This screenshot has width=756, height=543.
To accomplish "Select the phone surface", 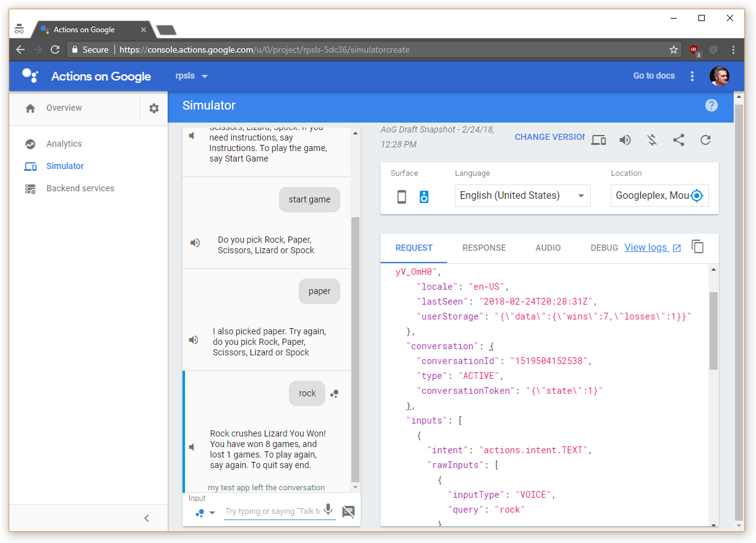I will coord(402,197).
